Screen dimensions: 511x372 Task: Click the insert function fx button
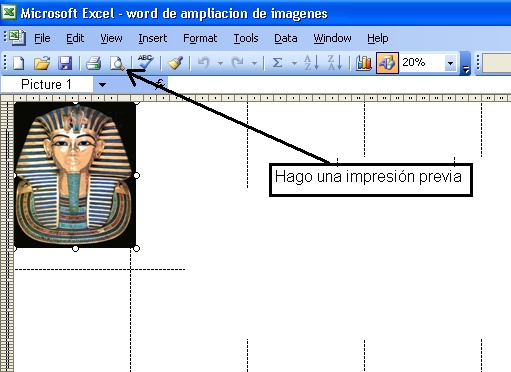(x=160, y=84)
